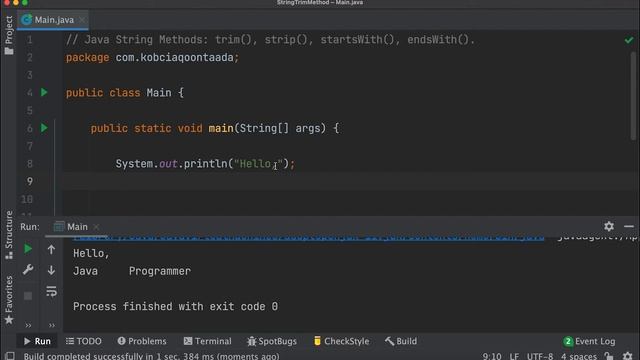Open the Structure tool window
Screen dimensions: 640x360
(9, 235)
